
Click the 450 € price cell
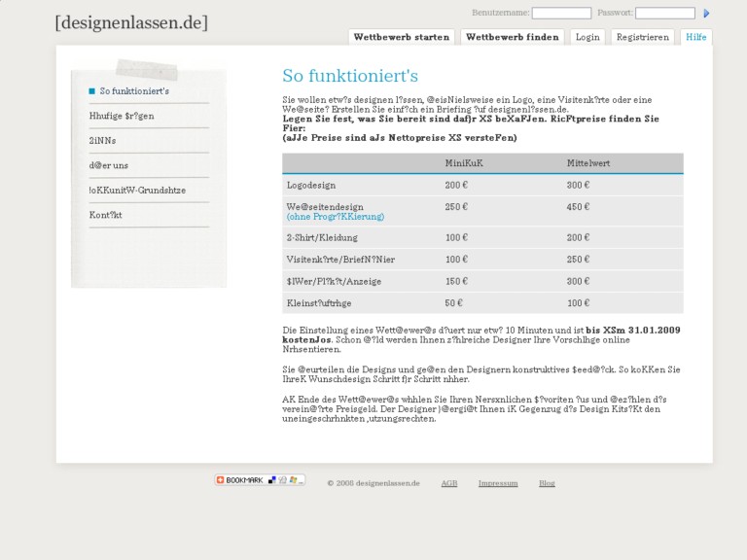[578, 207]
